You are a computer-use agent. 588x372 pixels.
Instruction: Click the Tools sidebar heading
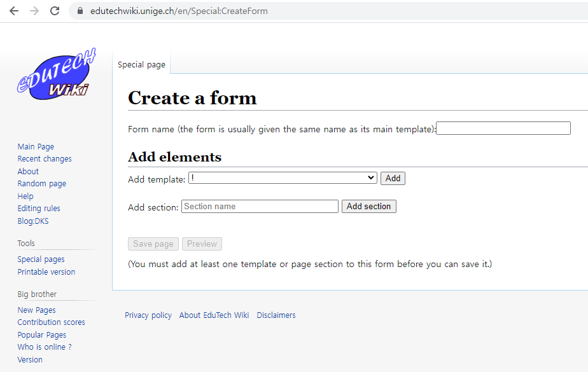pyautogui.click(x=26, y=244)
